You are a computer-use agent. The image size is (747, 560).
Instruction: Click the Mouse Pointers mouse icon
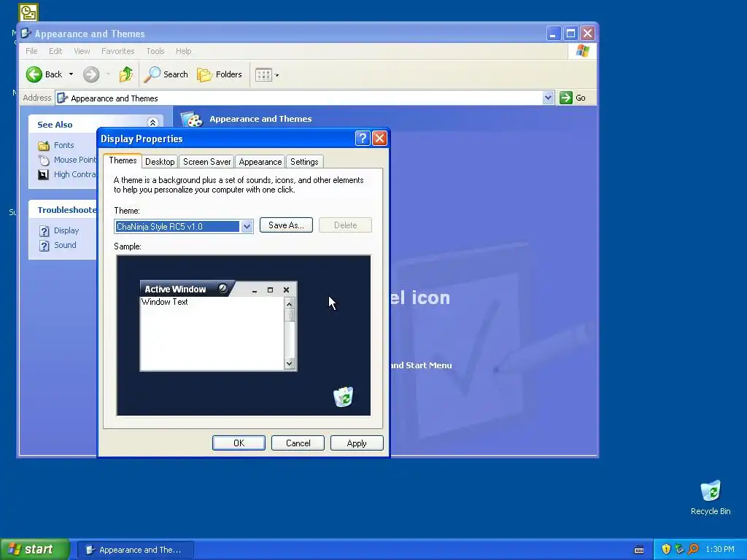43,160
